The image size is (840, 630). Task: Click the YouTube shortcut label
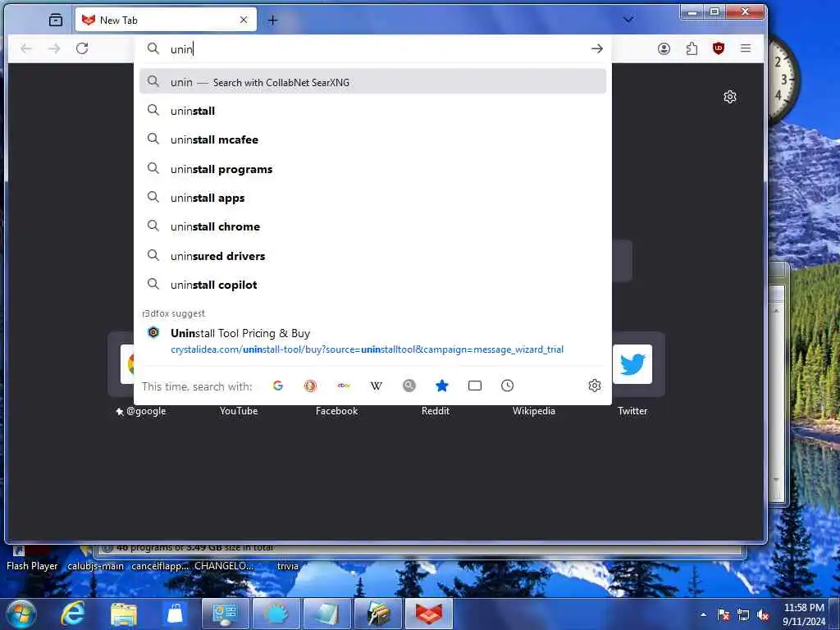239,411
